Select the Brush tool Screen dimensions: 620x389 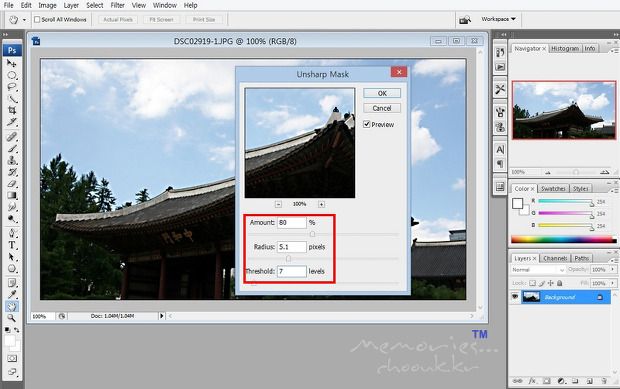point(12,149)
